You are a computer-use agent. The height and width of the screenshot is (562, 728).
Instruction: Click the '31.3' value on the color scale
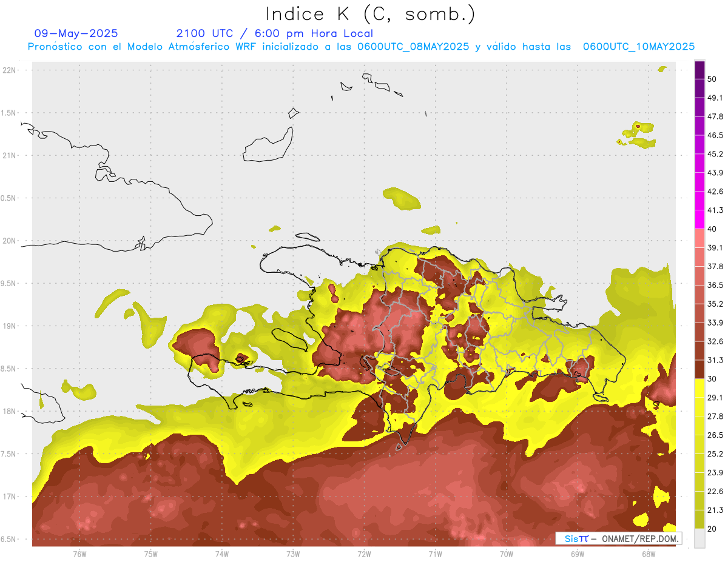715,361
